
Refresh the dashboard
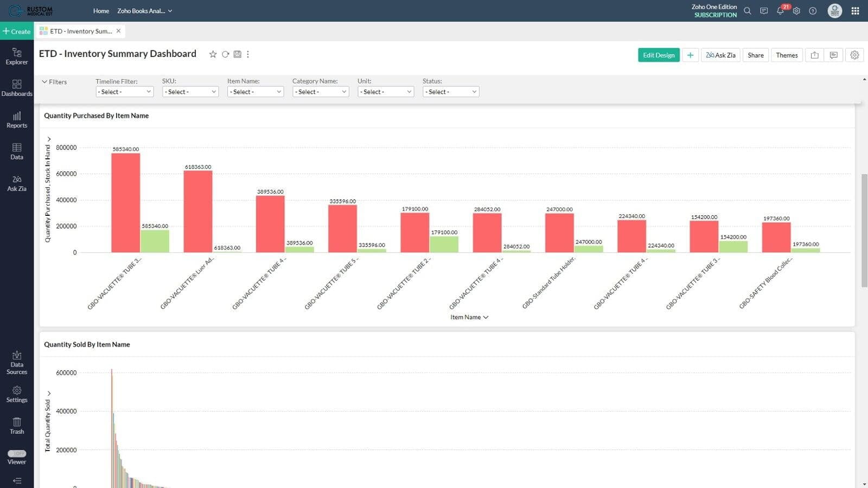point(225,54)
